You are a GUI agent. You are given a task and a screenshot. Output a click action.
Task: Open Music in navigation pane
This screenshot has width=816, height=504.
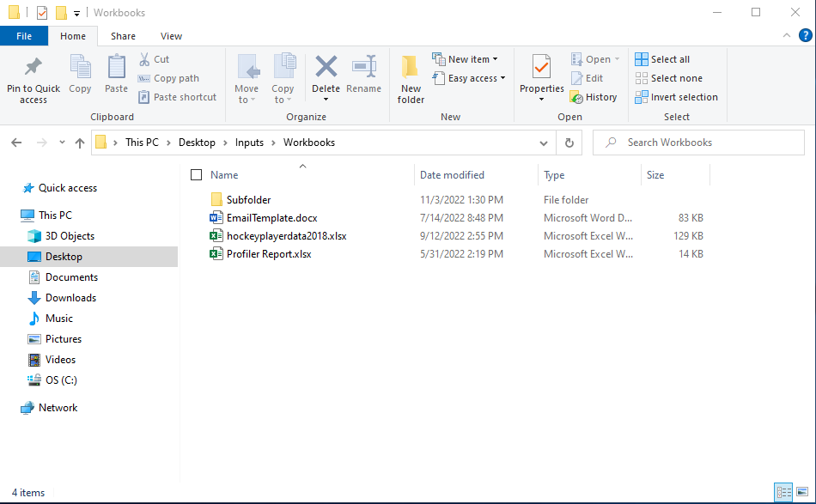click(x=58, y=319)
